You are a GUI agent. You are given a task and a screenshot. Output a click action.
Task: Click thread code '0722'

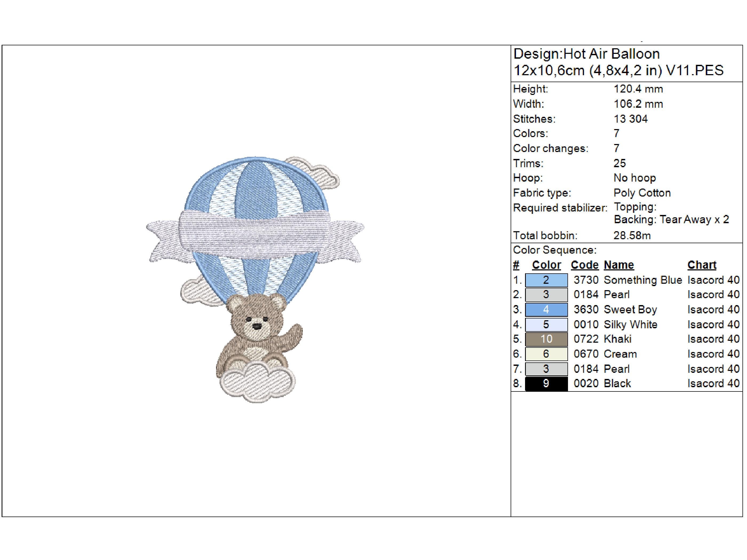586,339
